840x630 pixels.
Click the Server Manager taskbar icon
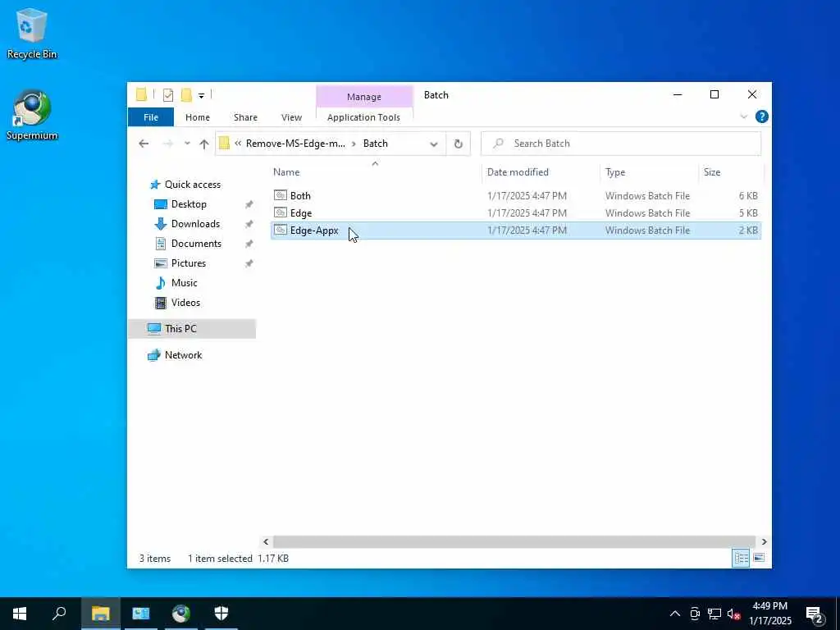point(141,614)
